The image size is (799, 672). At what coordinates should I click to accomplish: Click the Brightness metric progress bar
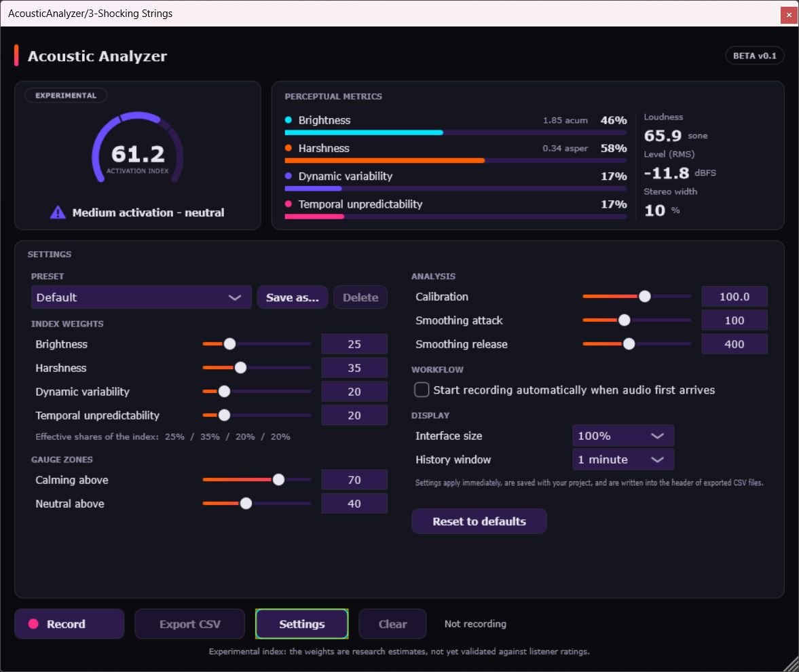point(456,132)
